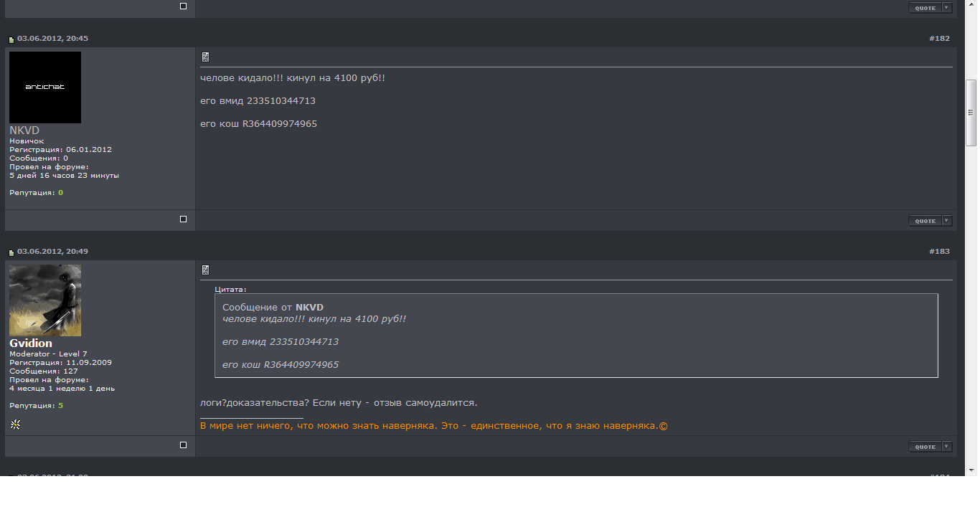Expand the topmost quote dropdown arrow
This screenshot has height=522, width=980.
pos(946,8)
